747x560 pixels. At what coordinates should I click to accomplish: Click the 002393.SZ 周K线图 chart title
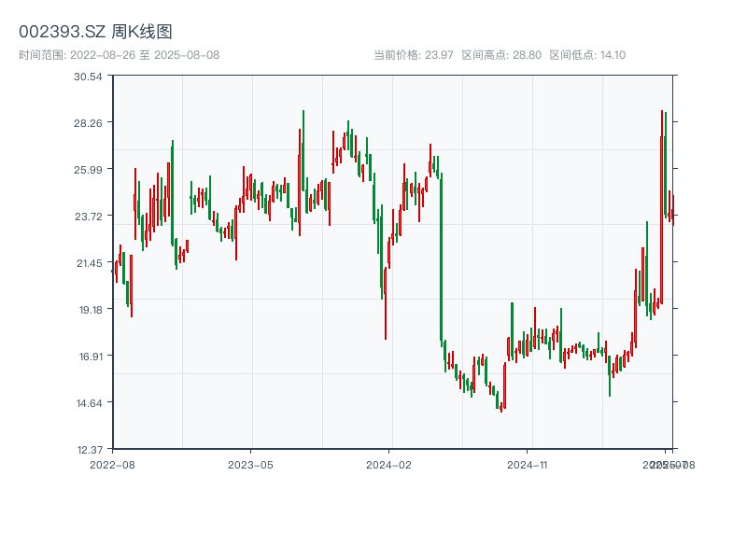[x=95, y=32]
